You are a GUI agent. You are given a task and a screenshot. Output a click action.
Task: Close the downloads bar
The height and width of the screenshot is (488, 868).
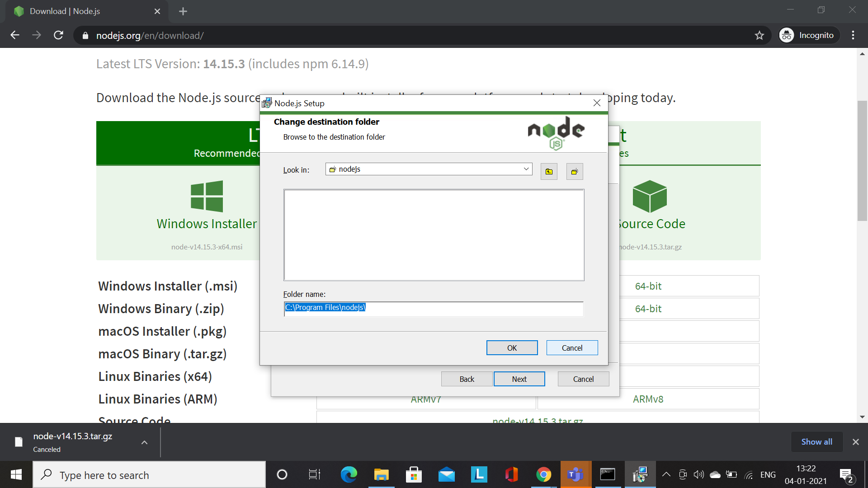[855, 442]
